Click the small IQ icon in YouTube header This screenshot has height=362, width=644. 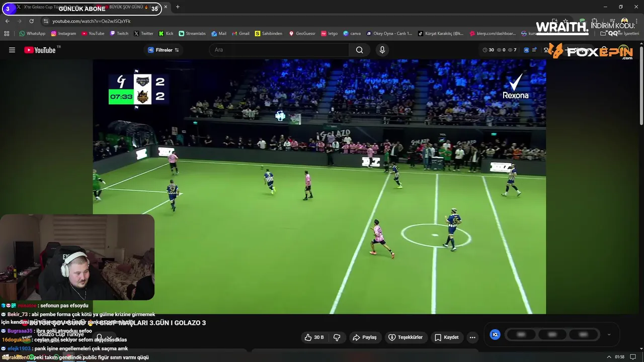[x=526, y=50]
